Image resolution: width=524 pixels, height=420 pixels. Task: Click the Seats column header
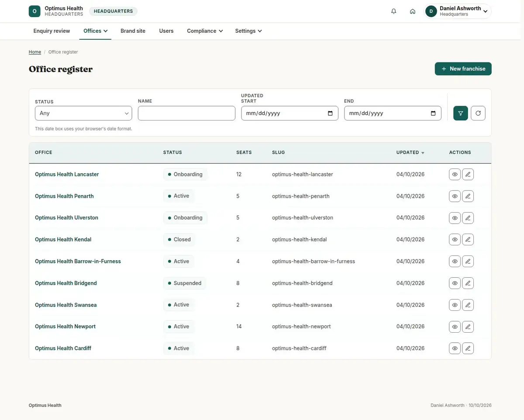(244, 152)
